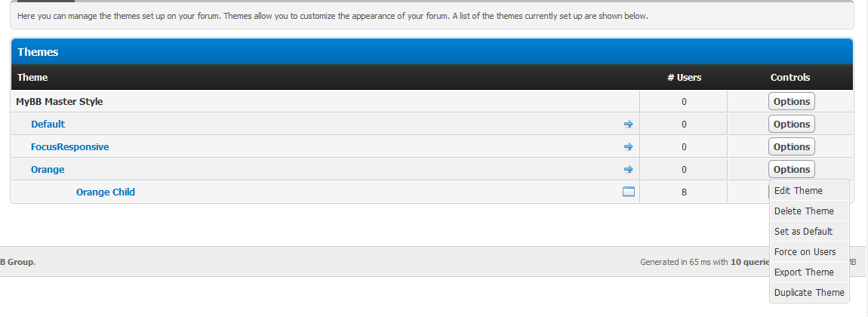Viewport: 868px width, 317px height.
Task: Click the window icon next to Orange Child
Action: click(628, 192)
